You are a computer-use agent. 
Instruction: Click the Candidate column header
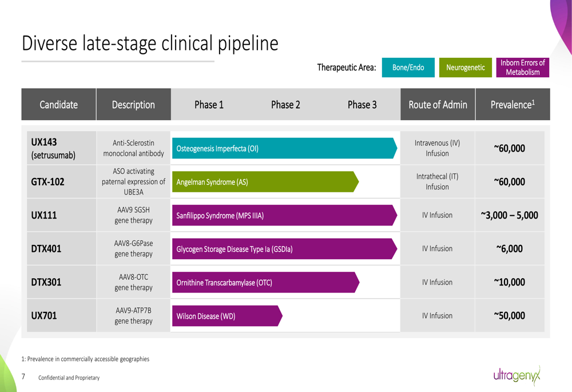pos(59,104)
